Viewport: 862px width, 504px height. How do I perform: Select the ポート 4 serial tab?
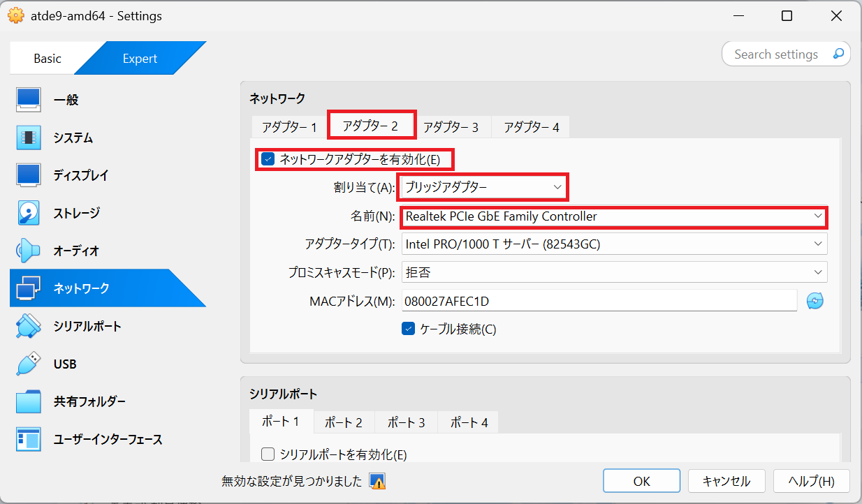click(x=469, y=422)
